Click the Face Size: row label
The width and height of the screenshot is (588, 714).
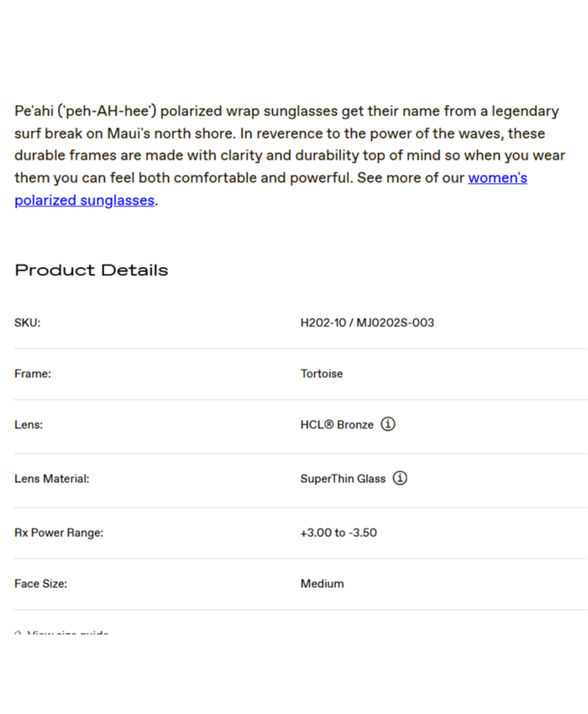pyautogui.click(x=40, y=584)
